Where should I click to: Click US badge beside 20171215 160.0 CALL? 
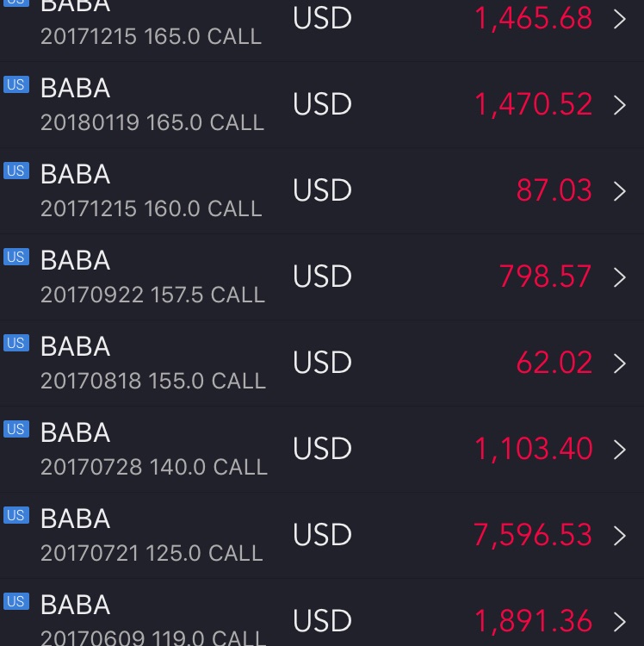(16, 171)
